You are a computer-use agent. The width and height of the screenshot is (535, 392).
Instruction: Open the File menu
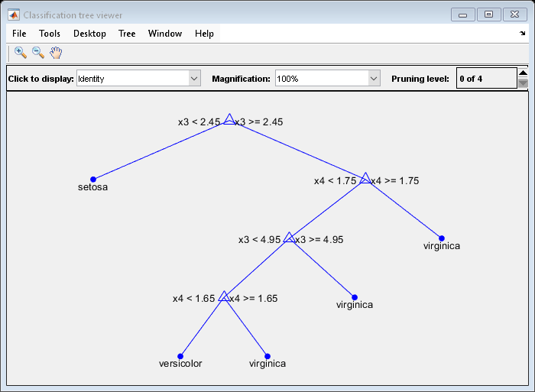click(x=19, y=34)
